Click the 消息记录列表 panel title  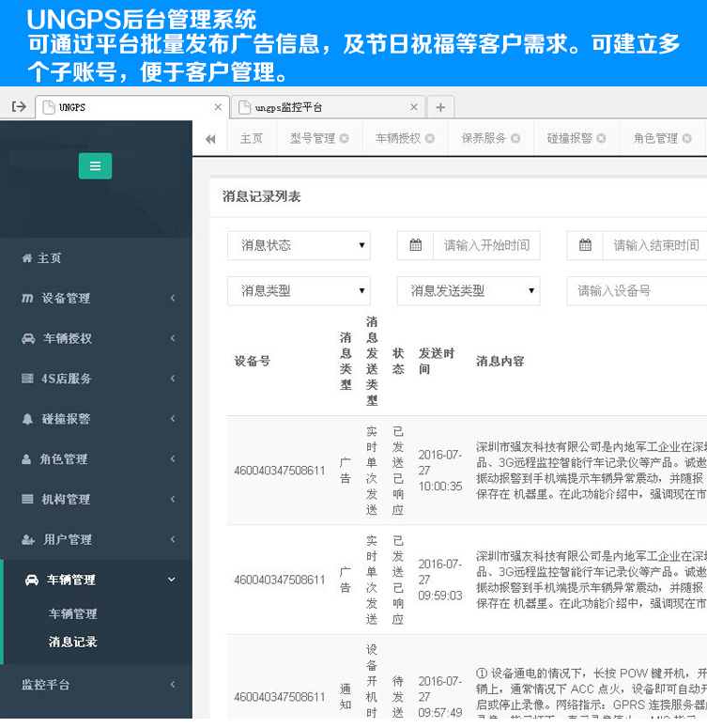pyautogui.click(x=261, y=196)
